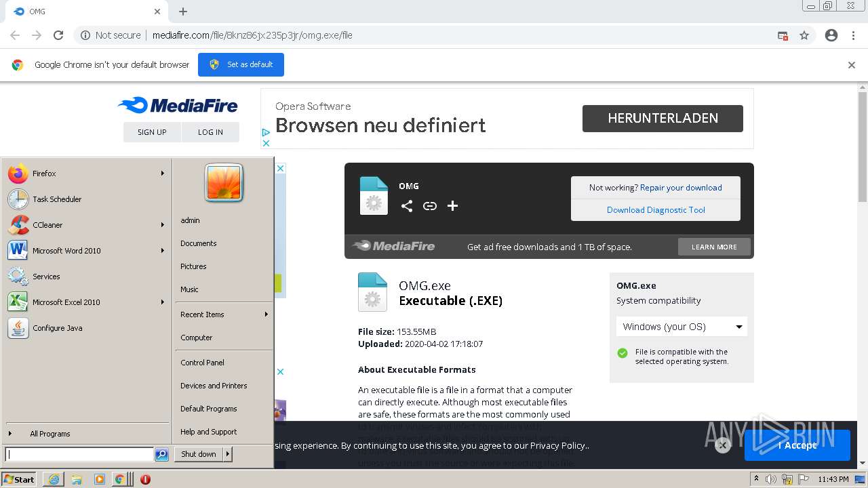Click Set as default browser button

click(241, 64)
